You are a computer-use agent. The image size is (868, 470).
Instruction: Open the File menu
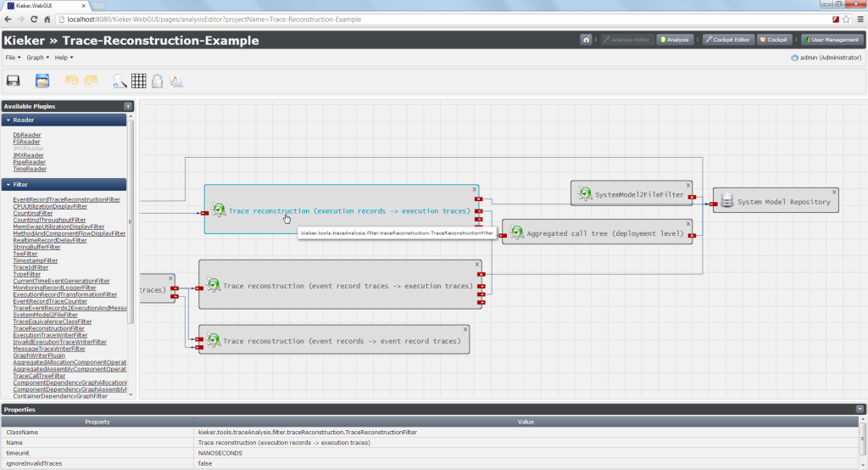click(x=14, y=58)
